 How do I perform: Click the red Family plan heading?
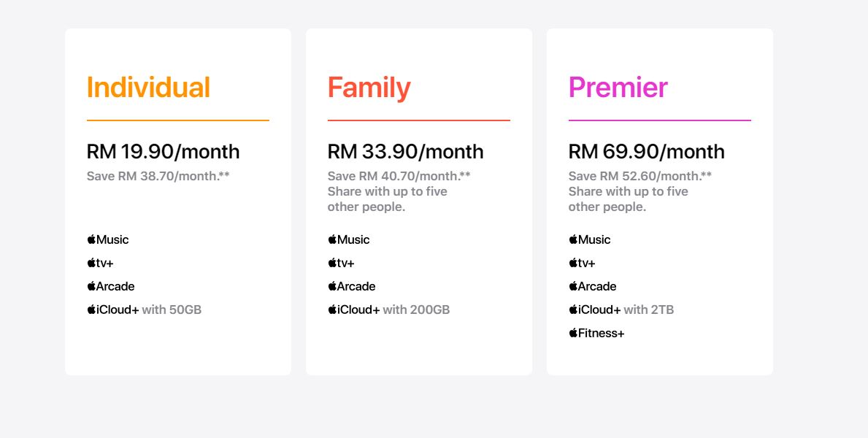tap(369, 88)
